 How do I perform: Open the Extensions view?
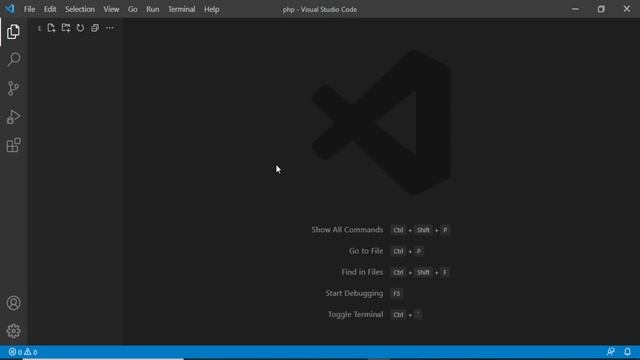(x=13, y=145)
